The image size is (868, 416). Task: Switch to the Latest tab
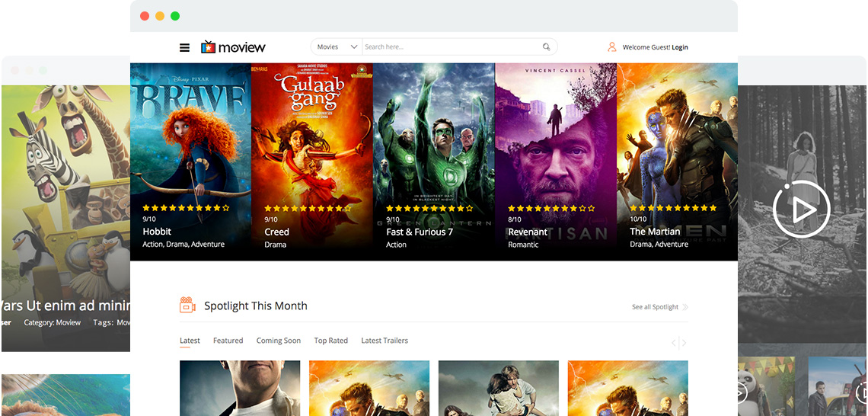pos(190,341)
